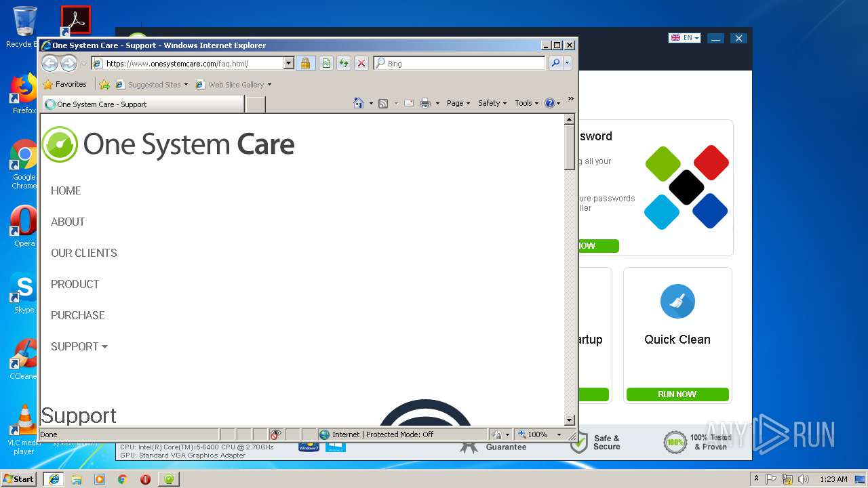Go to the PRODUCT page

coord(75,284)
